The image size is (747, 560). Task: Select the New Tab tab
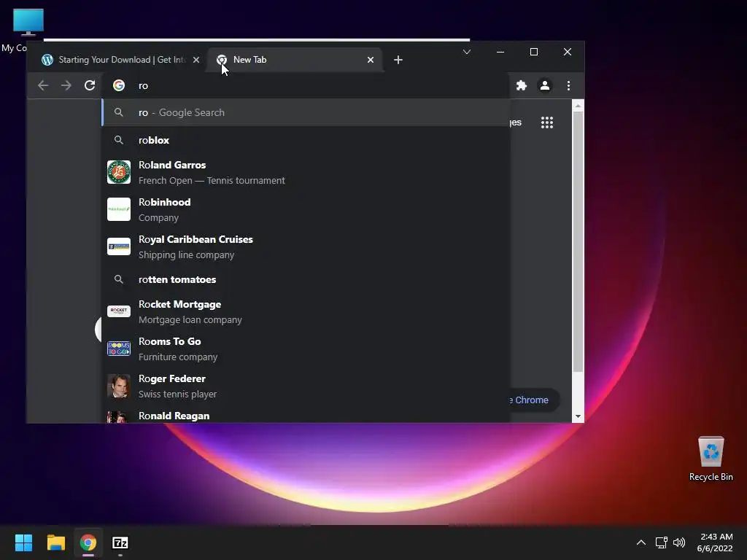pos(293,60)
